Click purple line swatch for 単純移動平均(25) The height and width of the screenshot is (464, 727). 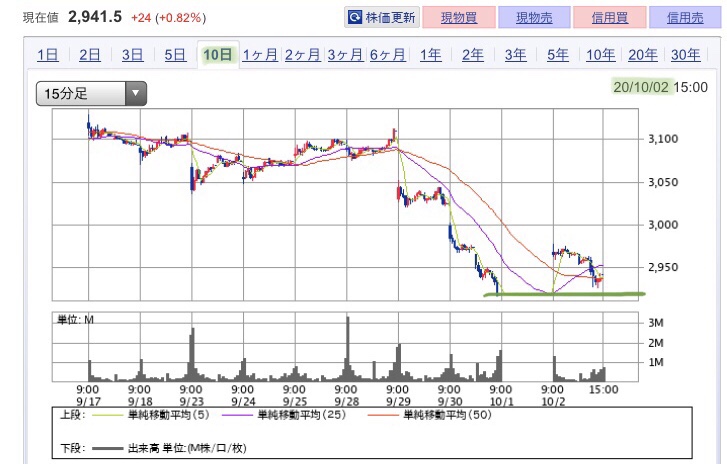point(237,415)
